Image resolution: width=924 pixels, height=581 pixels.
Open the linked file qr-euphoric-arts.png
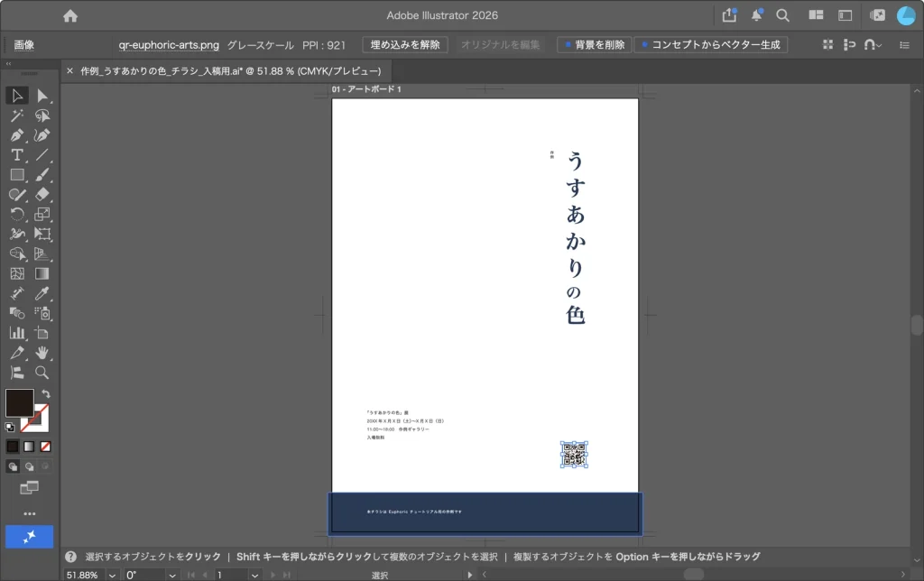tap(169, 45)
